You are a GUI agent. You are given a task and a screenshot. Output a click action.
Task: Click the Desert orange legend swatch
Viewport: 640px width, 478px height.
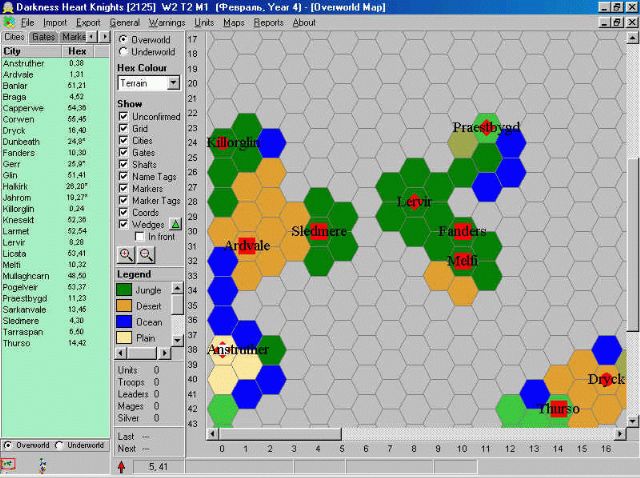[x=124, y=306]
